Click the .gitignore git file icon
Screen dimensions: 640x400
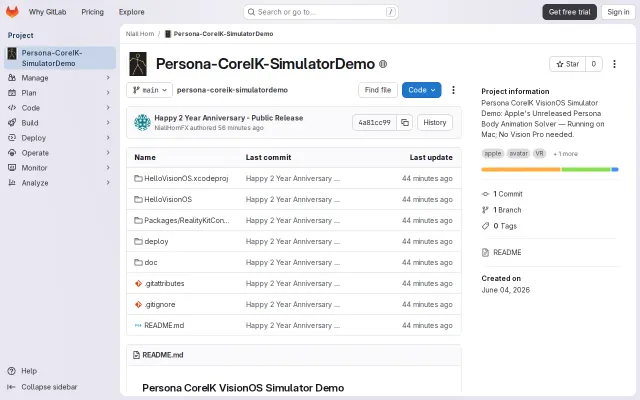pyautogui.click(x=138, y=304)
